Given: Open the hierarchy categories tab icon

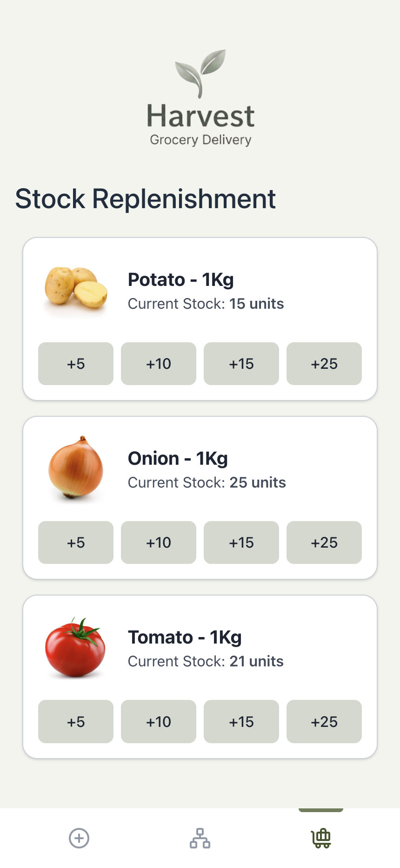Looking at the screenshot, I should 200,838.
